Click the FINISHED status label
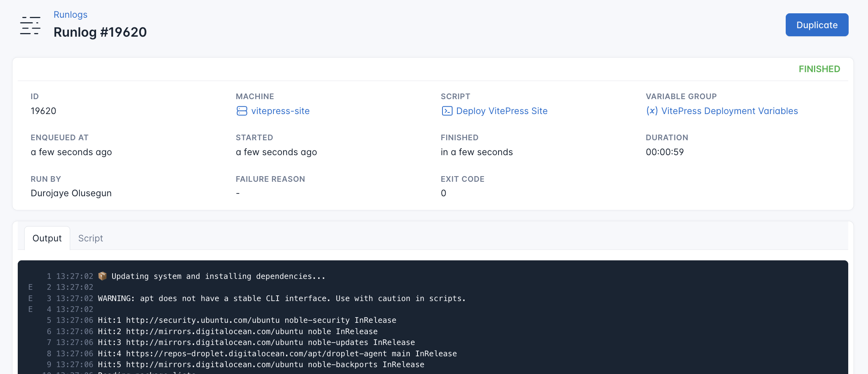This screenshot has height=374, width=868. (x=819, y=69)
